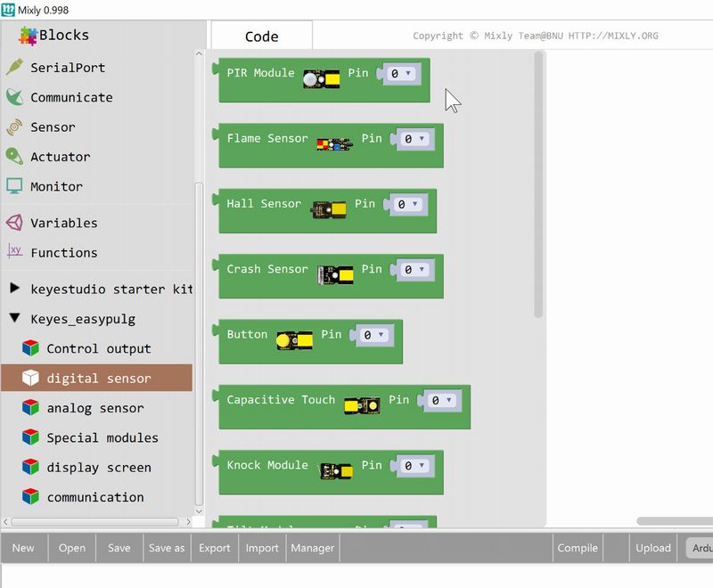The image size is (713, 588).
Task: Collapse the Keyes_easypulg category
Action: click(x=14, y=318)
